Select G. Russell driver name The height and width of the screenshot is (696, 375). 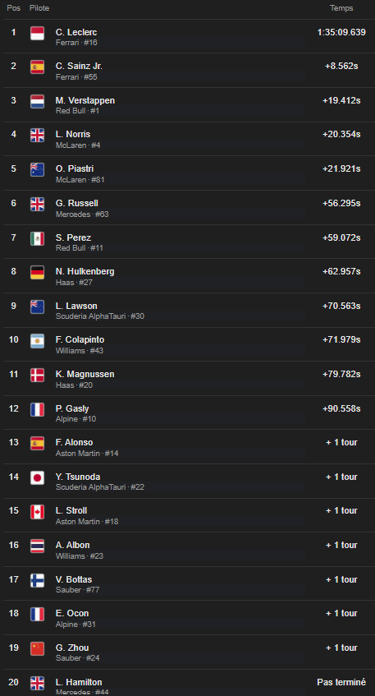77,203
